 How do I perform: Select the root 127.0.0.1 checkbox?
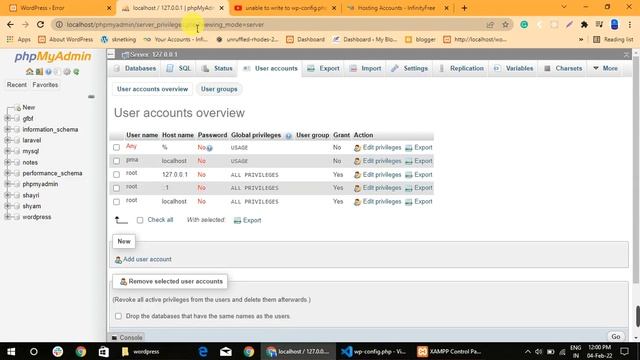[116, 175]
